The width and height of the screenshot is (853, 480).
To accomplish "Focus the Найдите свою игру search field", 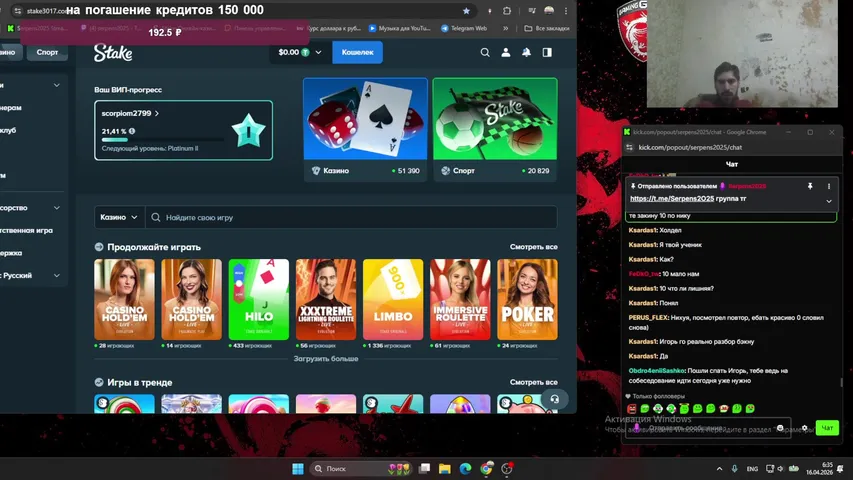I will click(x=351, y=217).
